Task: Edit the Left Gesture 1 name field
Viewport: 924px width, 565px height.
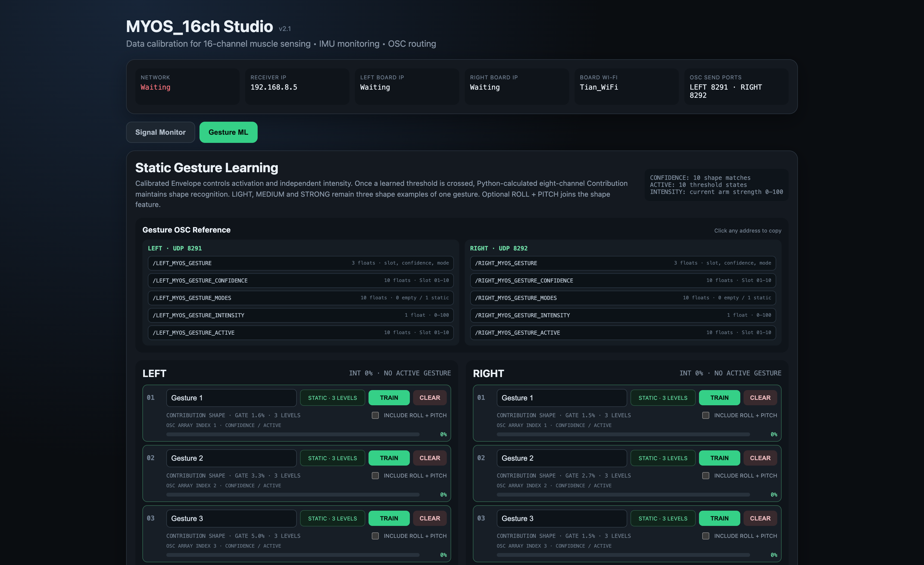Action: [231, 397]
